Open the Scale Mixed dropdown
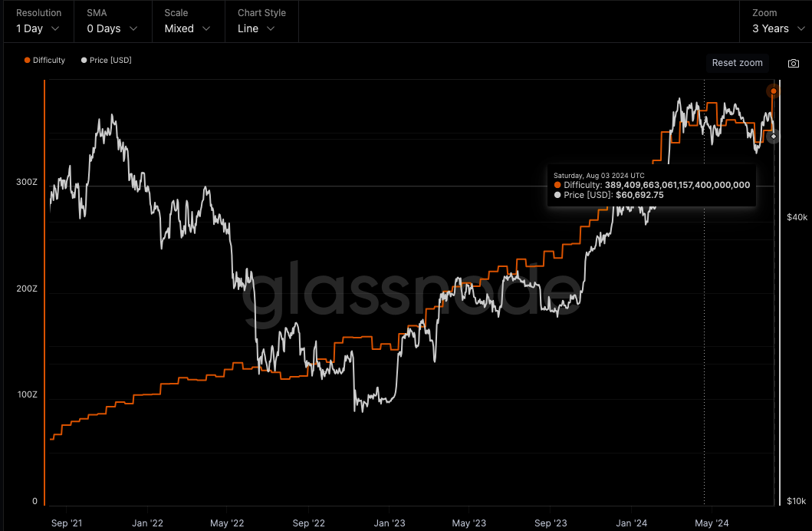812x531 pixels. coord(188,21)
